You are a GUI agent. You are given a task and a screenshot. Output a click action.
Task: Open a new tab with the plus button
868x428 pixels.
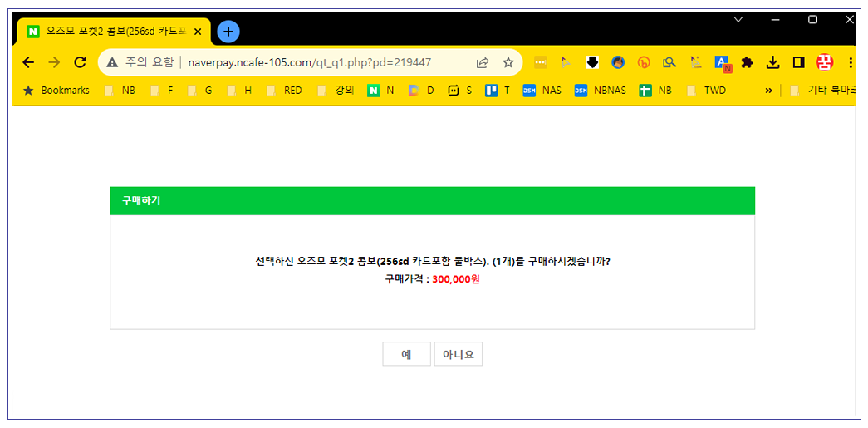228,32
